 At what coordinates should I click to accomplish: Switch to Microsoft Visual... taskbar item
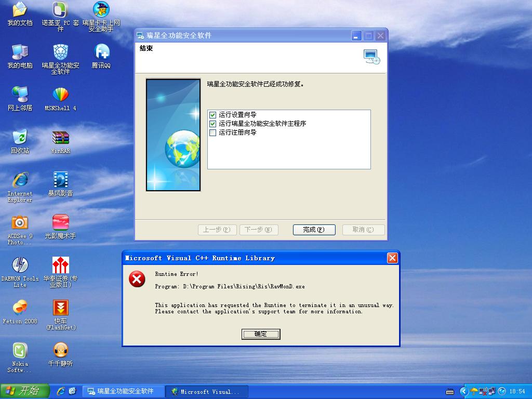click(208, 391)
